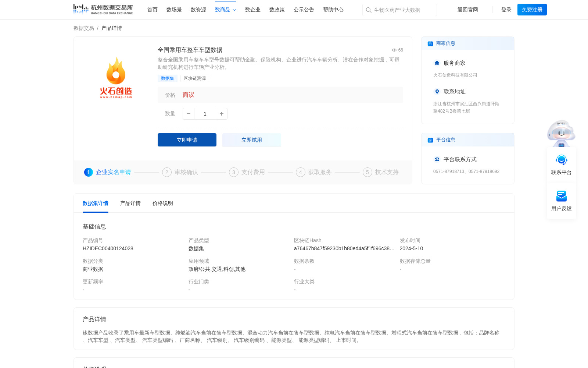
Task: Select step 3 支付费用
Action: click(x=247, y=172)
